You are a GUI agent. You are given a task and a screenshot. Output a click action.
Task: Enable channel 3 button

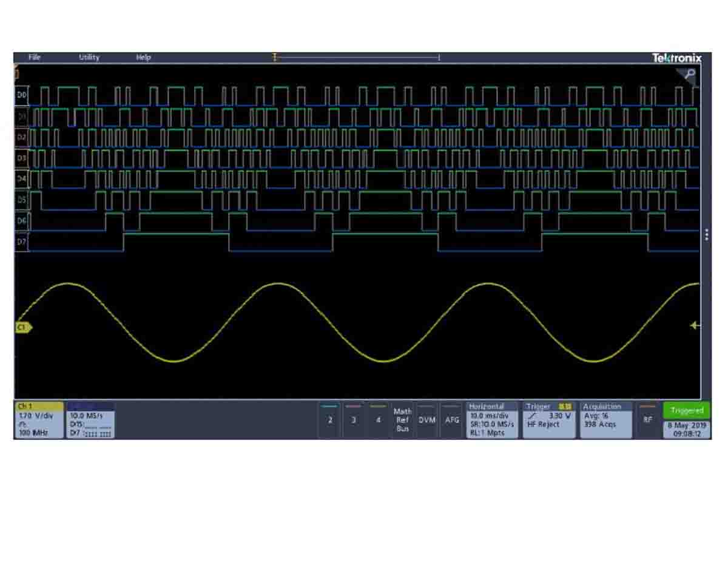[x=354, y=420]
